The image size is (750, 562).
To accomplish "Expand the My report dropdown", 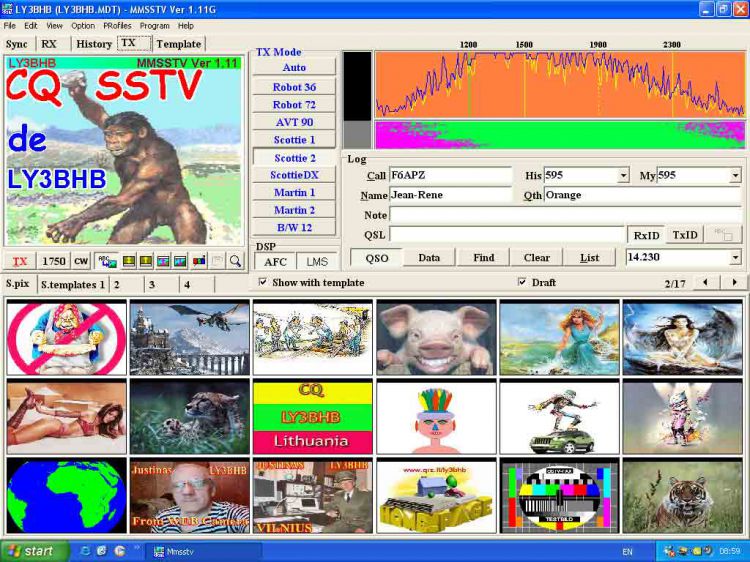I will pyautogui.click(x=735, y=176).
